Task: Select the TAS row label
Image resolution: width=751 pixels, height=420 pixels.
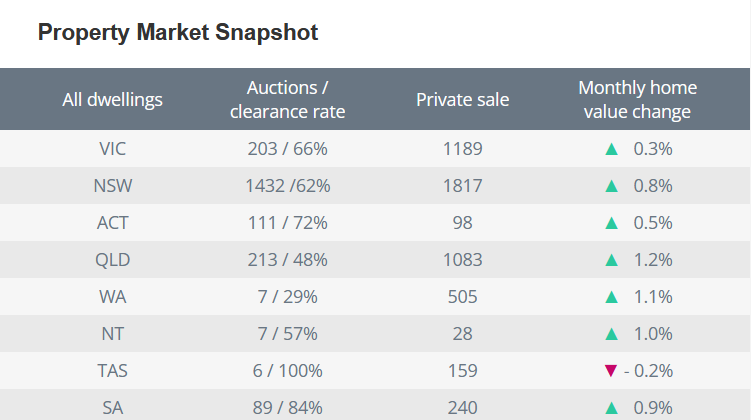Action: pos(112,371)
